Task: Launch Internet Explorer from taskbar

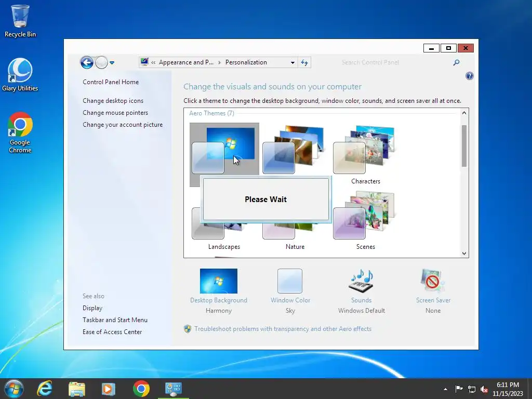Action: click(45, 389)
